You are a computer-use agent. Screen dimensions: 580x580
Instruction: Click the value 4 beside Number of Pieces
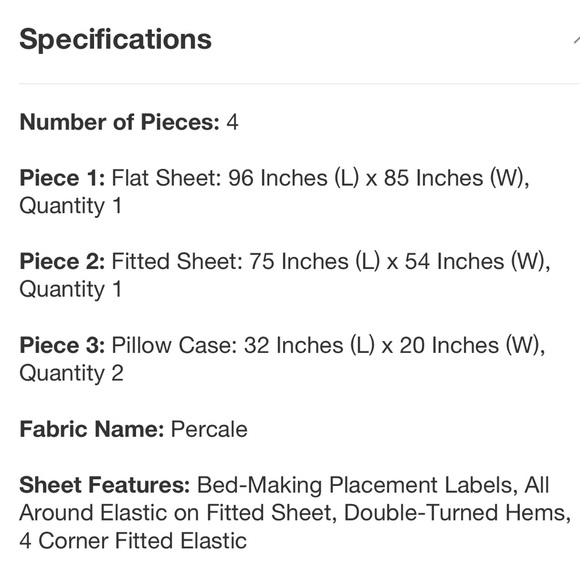[232, 122]
